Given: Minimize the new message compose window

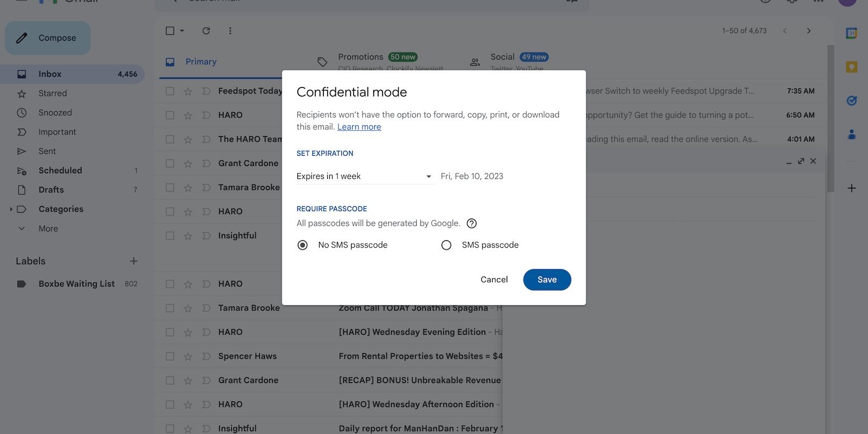Looking at the screenshot, I should [x=789, y=162].
